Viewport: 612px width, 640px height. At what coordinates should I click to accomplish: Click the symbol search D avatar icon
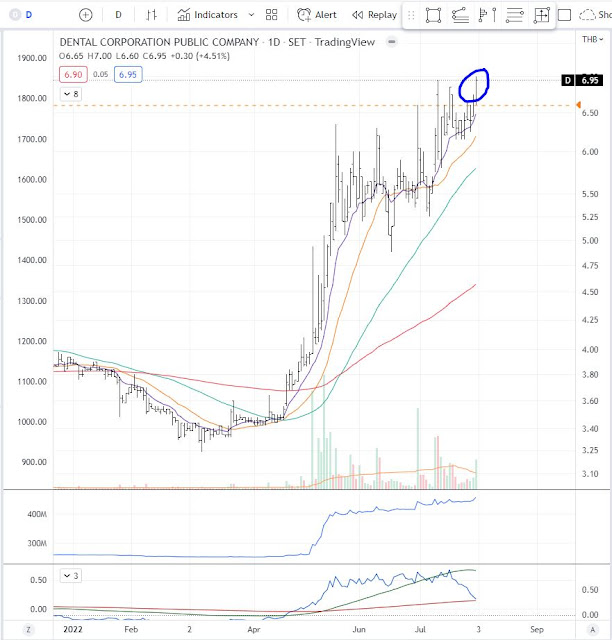tap(15, 15)
